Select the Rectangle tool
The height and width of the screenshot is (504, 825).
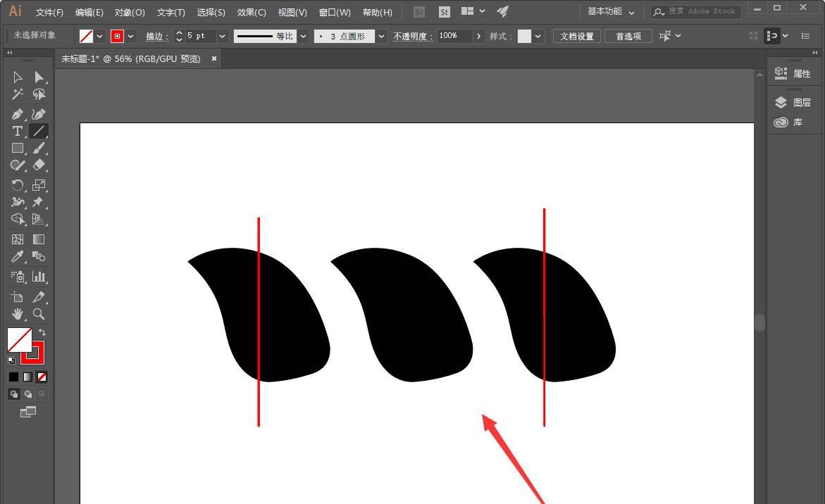(x=18, y=149)
